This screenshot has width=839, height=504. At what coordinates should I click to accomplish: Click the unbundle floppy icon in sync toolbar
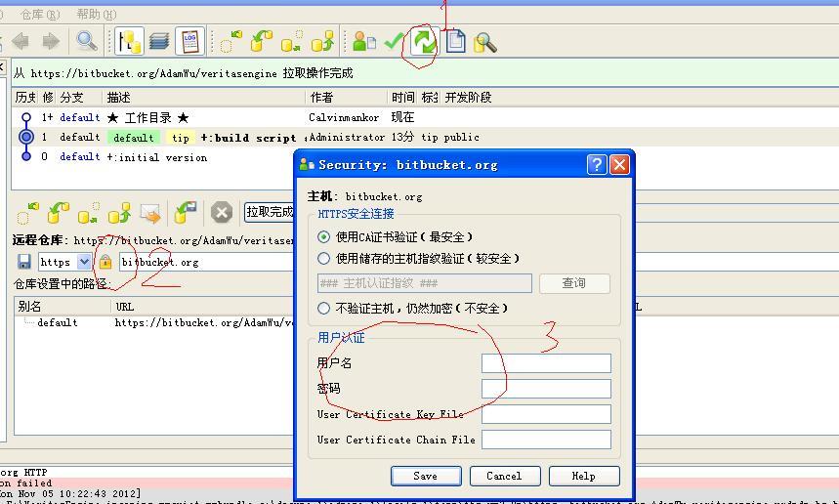click(x=186, y=212)
